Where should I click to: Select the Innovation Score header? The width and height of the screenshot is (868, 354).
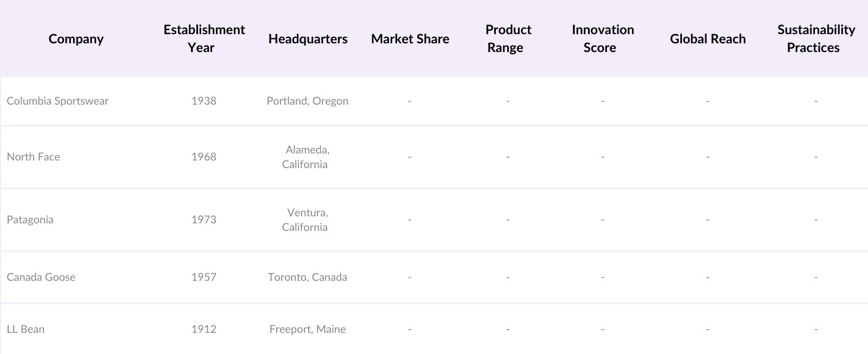[x=602, y=38]
